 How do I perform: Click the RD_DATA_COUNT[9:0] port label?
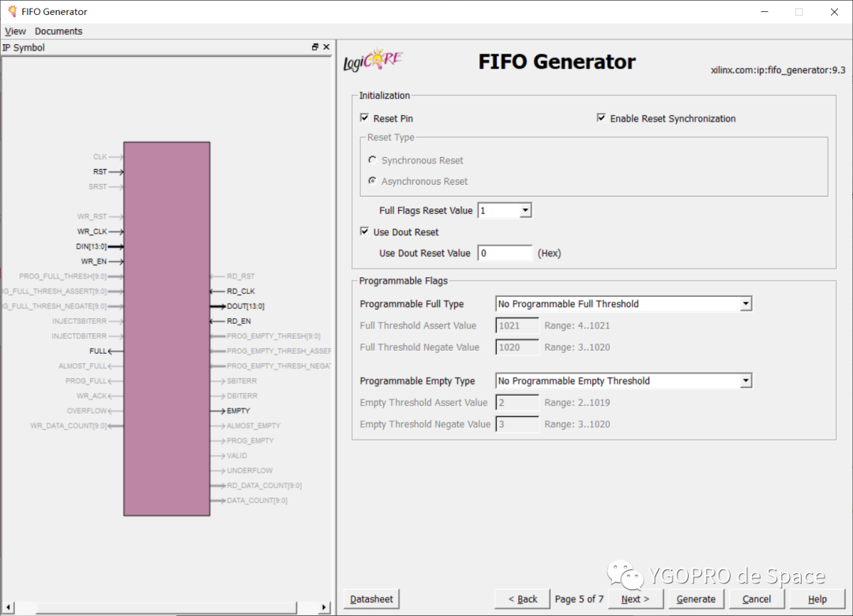pos(265,486)
